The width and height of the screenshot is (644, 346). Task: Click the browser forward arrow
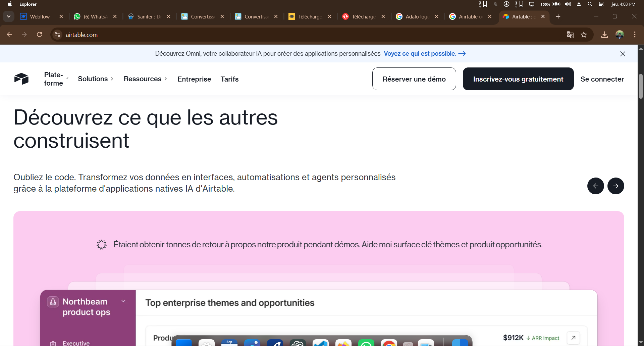click(24, 35)
